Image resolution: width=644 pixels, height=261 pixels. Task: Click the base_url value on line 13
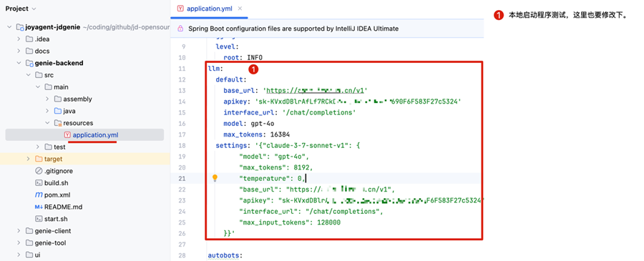315,91
